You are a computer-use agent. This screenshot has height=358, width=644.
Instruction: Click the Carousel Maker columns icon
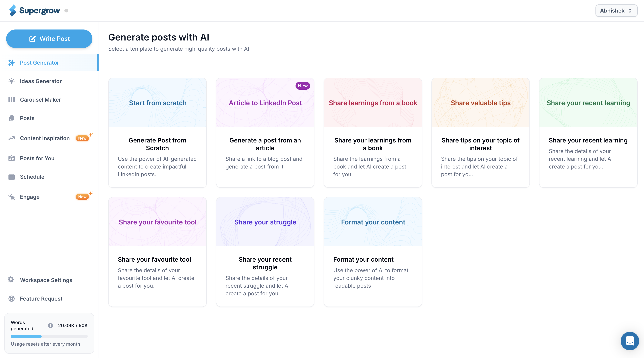click(12, 100)
